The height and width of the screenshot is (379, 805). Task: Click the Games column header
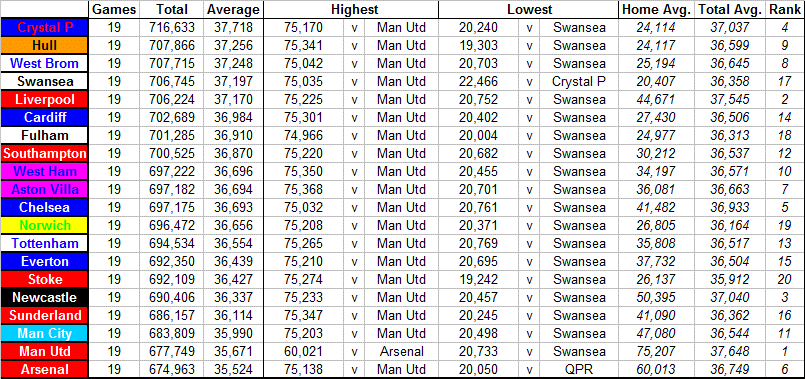tap(116, 9)
